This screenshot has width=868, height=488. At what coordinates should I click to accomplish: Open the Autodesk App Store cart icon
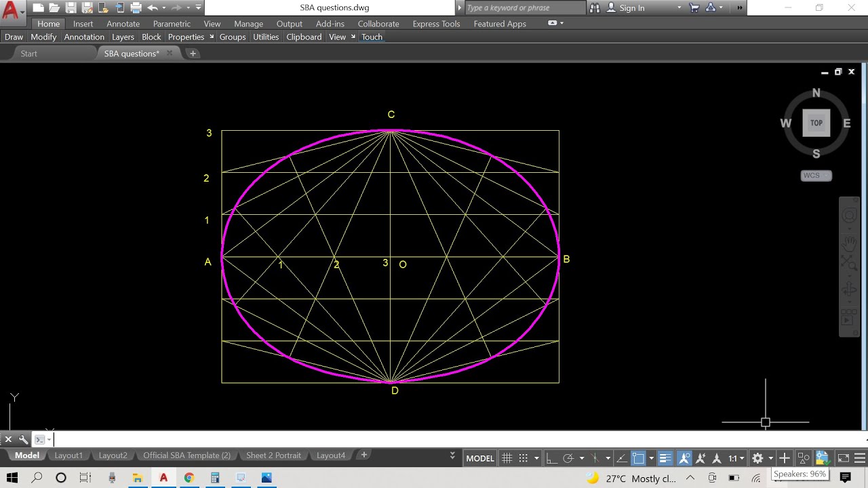694,8
